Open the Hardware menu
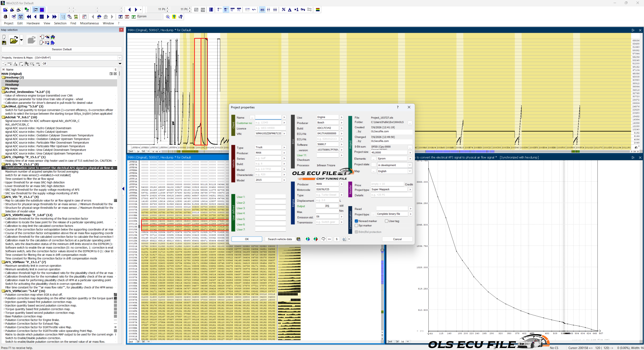 coord(33,23)
